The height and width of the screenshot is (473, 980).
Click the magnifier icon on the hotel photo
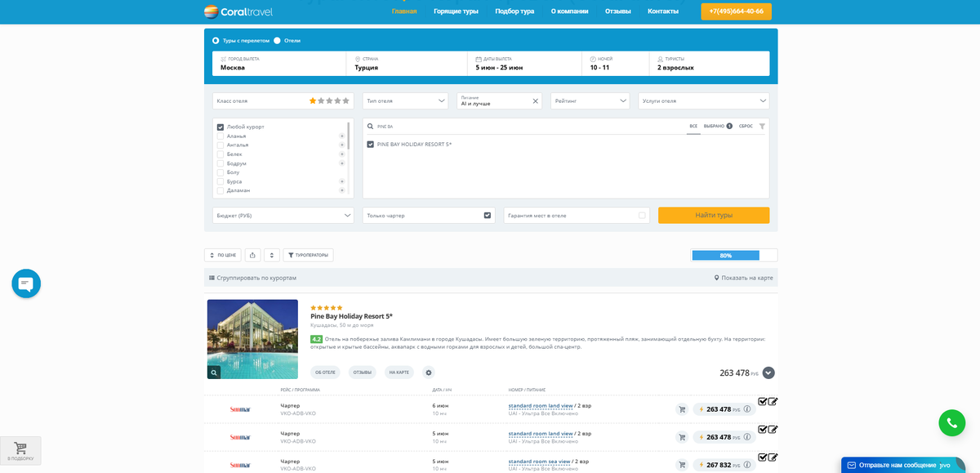[x=214, y=373]
